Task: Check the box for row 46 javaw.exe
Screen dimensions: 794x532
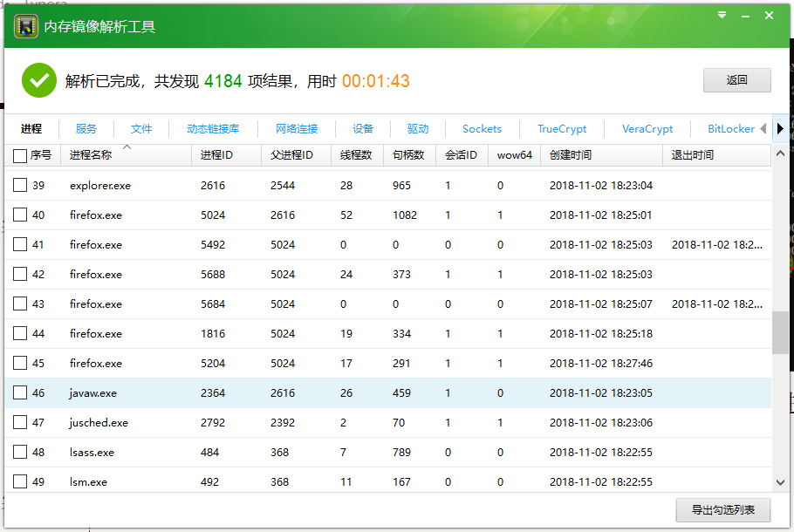Action: [x=20, y=392]
